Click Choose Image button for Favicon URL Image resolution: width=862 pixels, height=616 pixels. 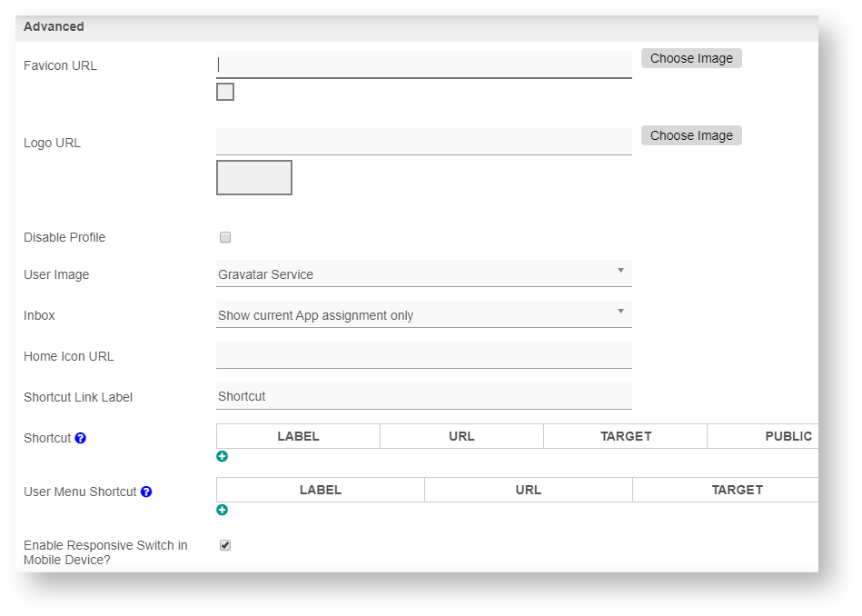pyautogui.click(x=691, y=58)
